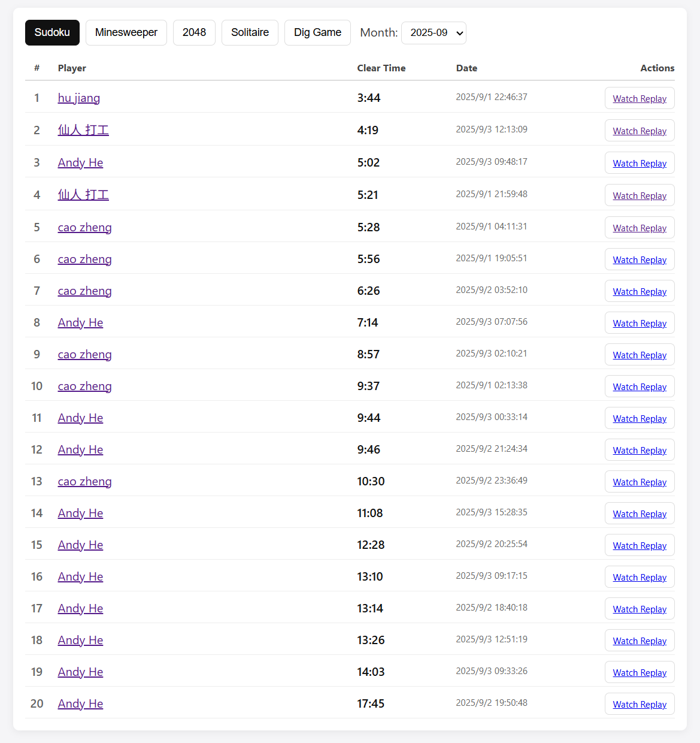Image resolution: width=700 pixels, height=743 pixels.
Task: Open Andy He link in rank 8 row
Action: [81, 322]
